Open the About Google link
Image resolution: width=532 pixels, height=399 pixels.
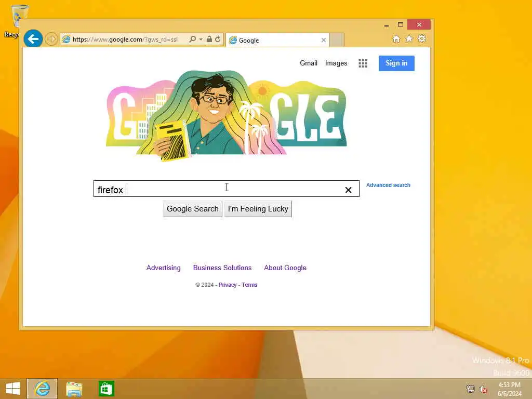pos(285,268)
